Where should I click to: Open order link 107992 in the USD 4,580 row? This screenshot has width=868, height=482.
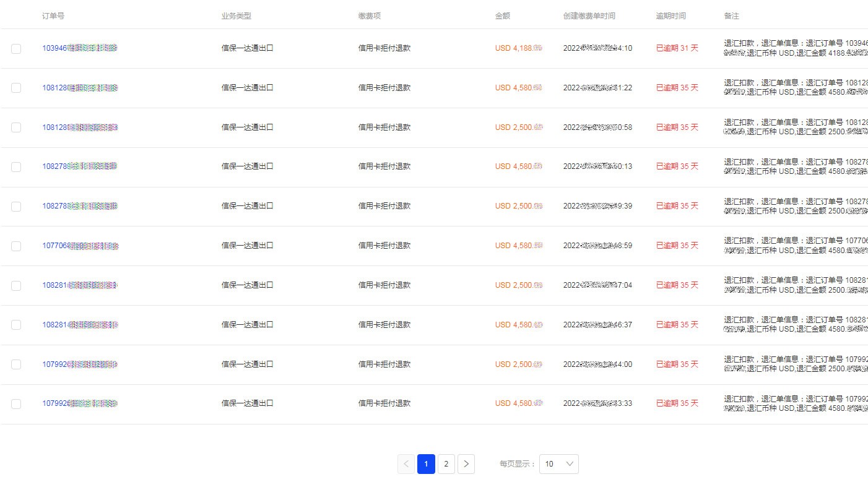click(x=80, y=403)
